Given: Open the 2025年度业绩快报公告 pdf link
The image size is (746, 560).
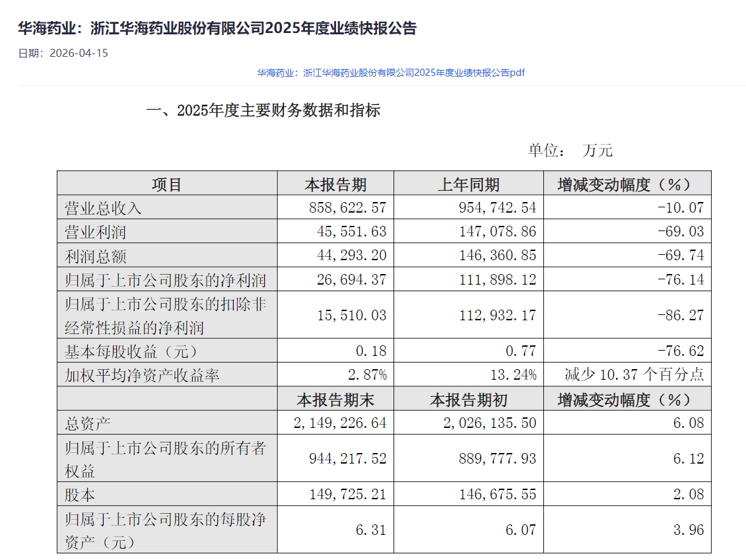Looking at the screenshot, I should pos(391,73).
